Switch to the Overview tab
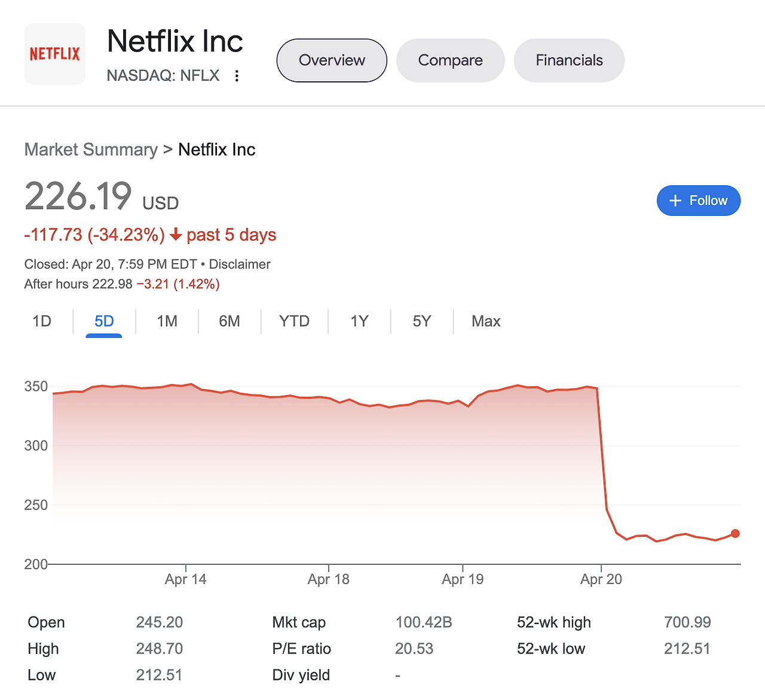The width and height of the screenshot is (765, 700). point(332,60)
